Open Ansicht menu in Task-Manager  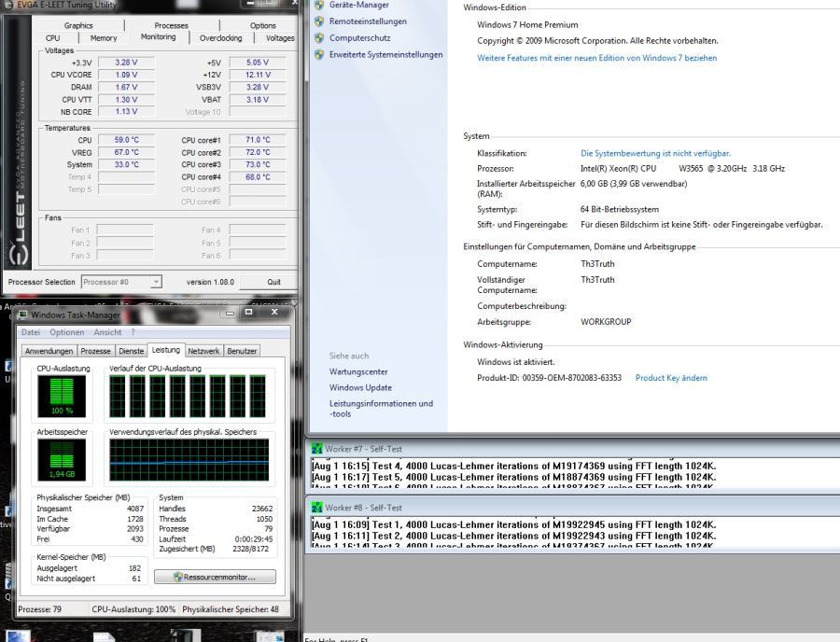(x=107, y=332)
